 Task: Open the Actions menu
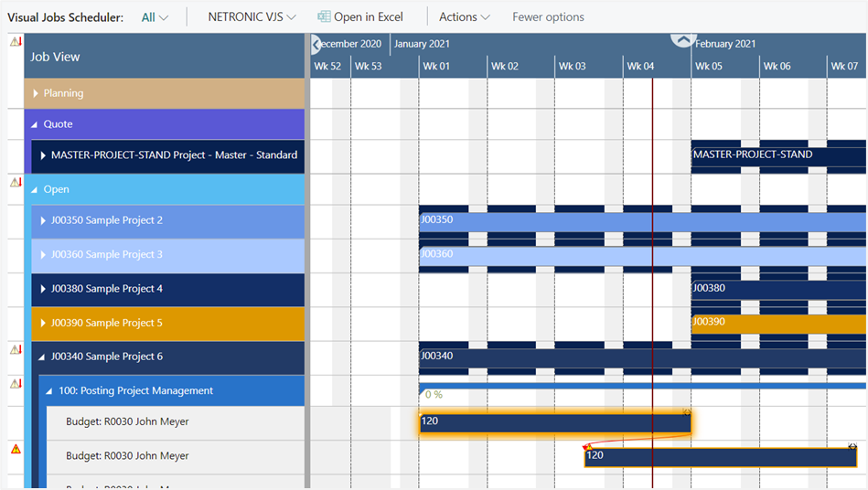tap(464, 17)
